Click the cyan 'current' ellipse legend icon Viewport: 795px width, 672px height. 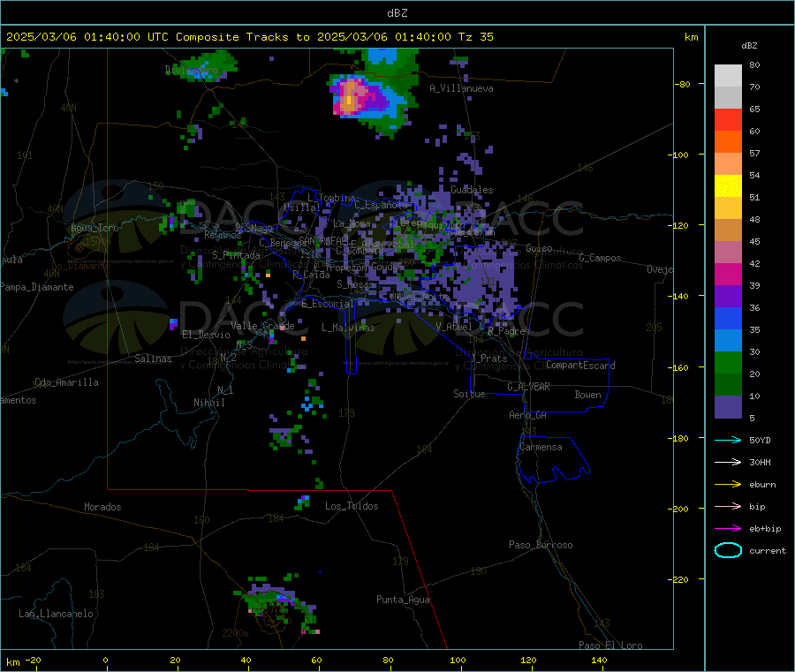(x=728, y=550)
